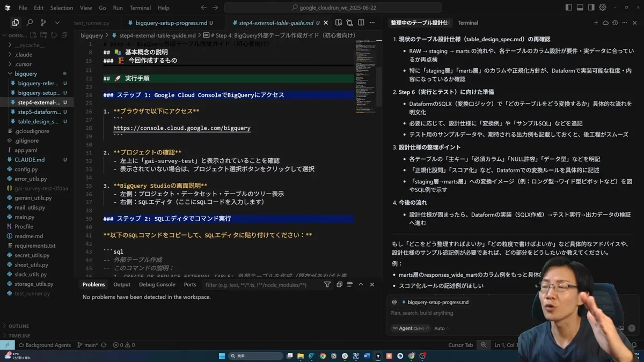Click the cloud background agent icon

point(605,23)
